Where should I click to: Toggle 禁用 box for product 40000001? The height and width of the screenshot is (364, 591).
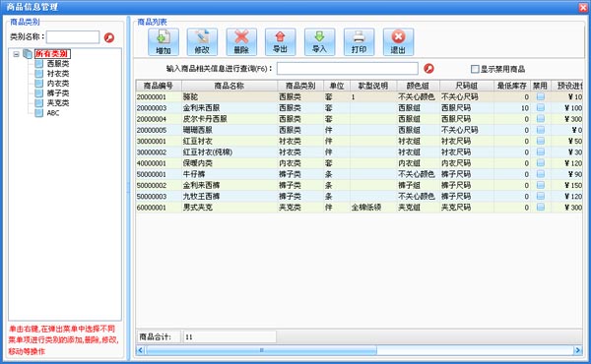tap(541, 163)
